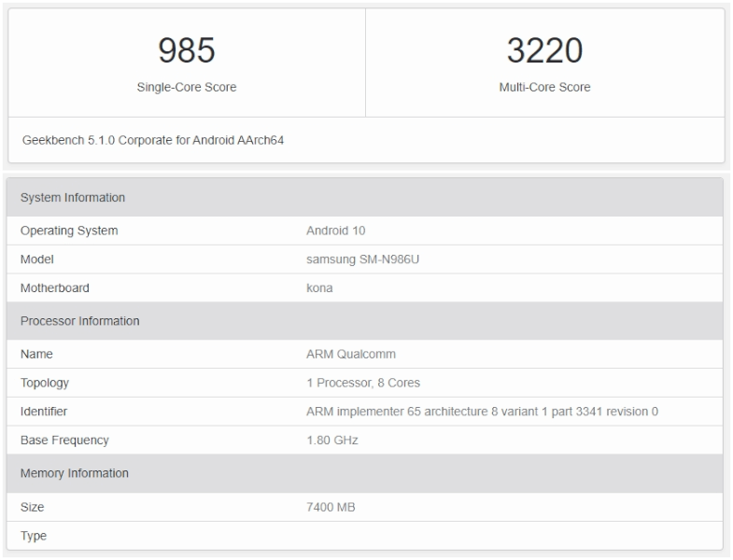Image resolution: width=733 pixels, height=560 pixels.
Task: Select the ARM Qualcomm processor name
Action: (x=351, y=354)
